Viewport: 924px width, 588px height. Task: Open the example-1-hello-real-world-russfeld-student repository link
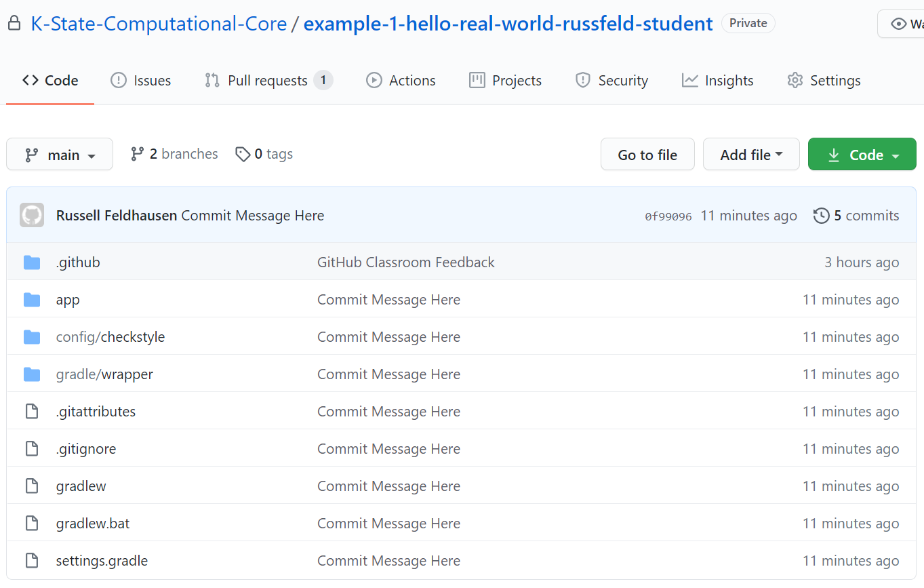coord(508,24)
